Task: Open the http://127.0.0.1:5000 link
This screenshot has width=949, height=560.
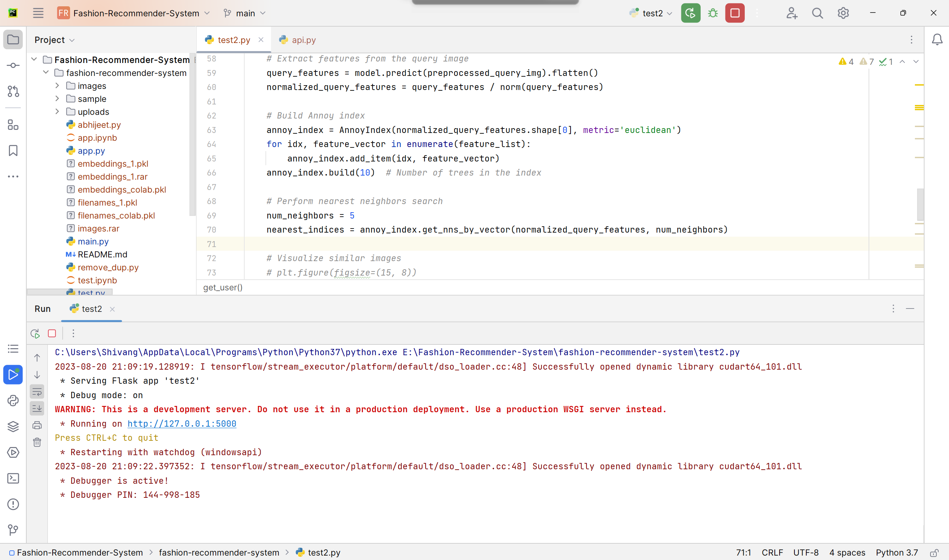Action: point(182,424)
